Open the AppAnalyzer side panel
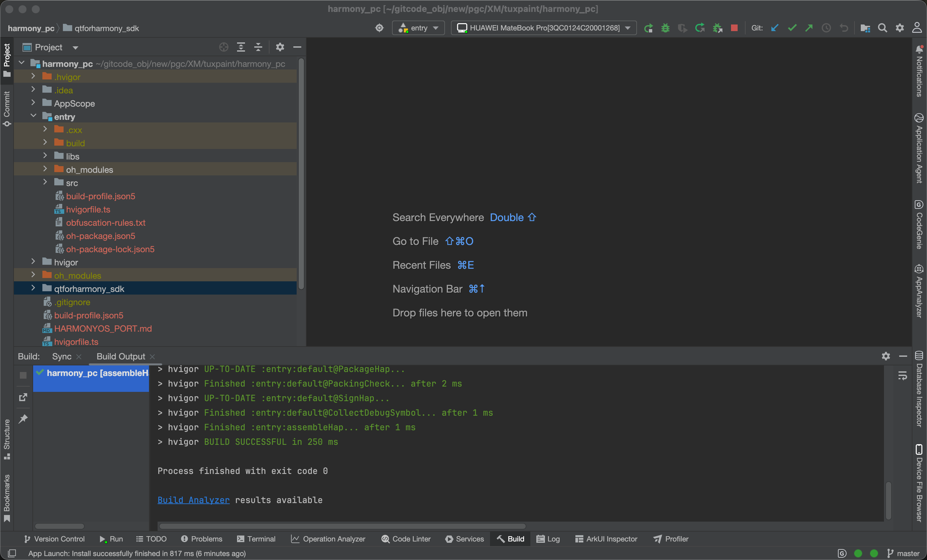The height and width of the screenshot is (560, 927). tap(919, 291)
